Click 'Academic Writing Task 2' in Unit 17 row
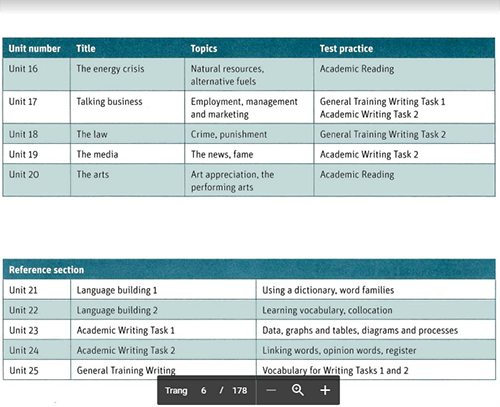Screen dimensions: 500x407 [x=369, y=114]
